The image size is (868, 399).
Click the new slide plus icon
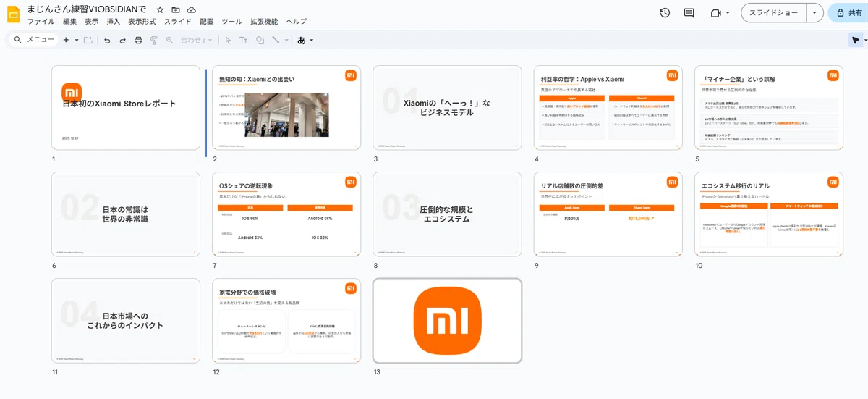pyautogui.click(x=66, y=40)
